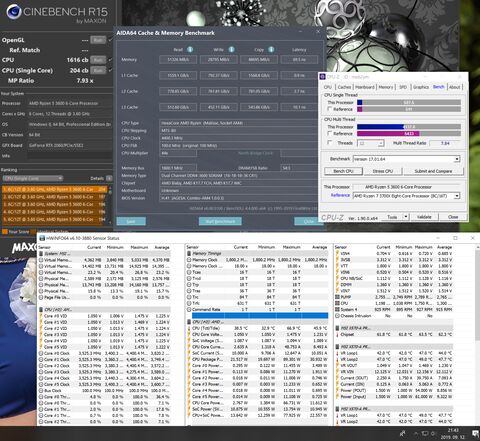Click the Read info icon in AIDA64
Screen dimensions: 480x441
click(x=190, y=49)
